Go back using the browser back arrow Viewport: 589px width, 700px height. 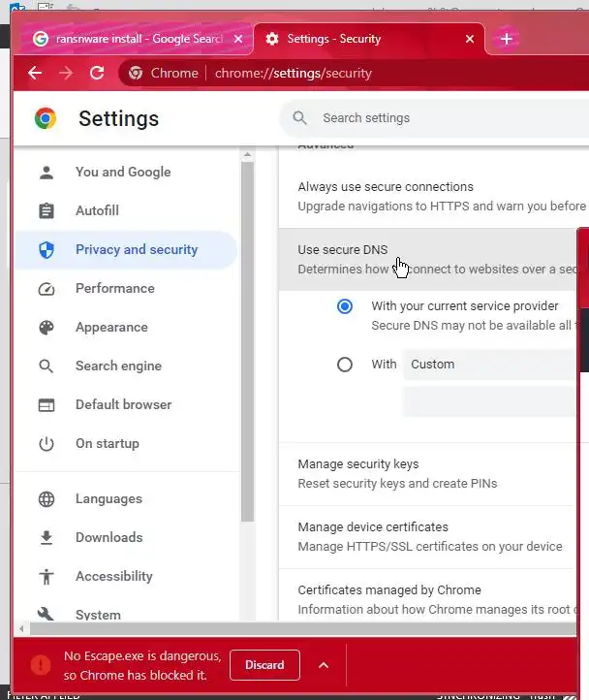[35, 73]
